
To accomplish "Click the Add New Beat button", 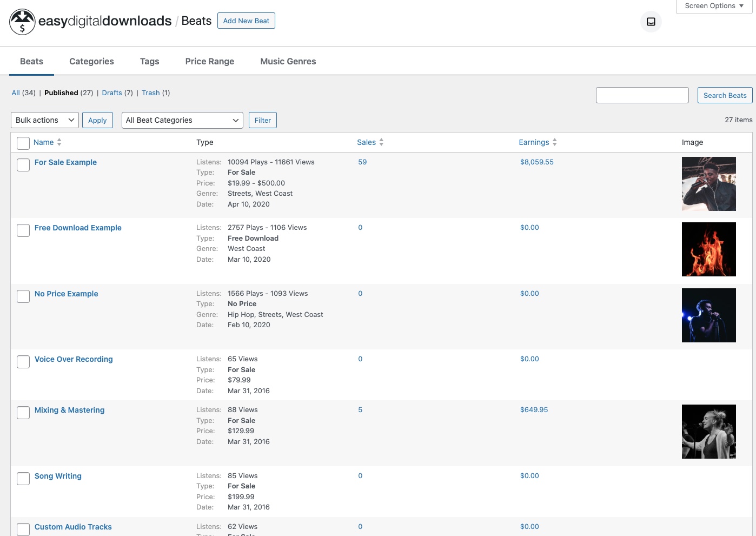I will [246, 21].
